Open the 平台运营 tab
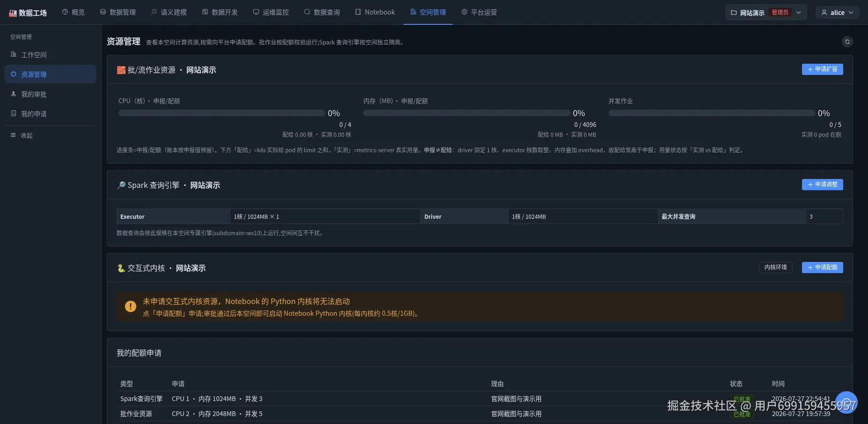The height and width of the screenshot is (424, 868). point(479,12)
